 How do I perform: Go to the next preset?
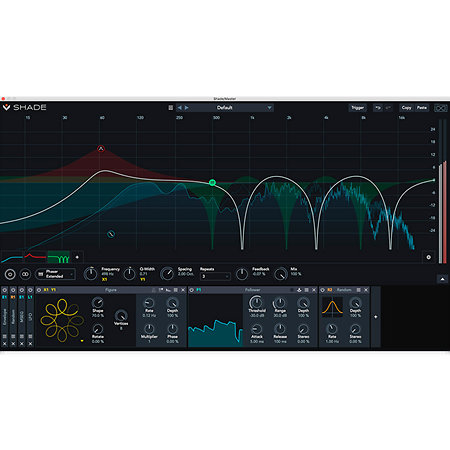187,108
